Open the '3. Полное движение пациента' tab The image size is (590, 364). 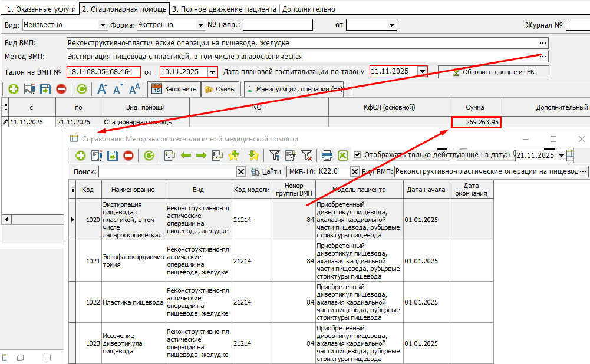click(x=224, y=9)
